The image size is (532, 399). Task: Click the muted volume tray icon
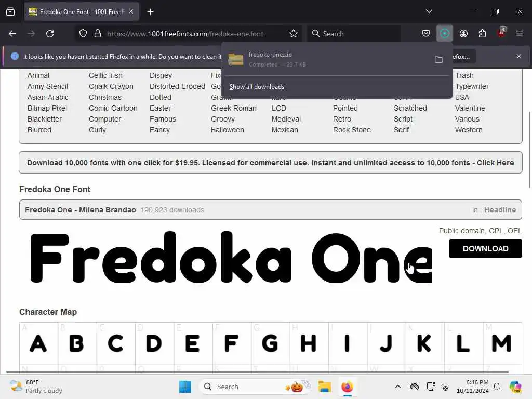tap(444, 387)
